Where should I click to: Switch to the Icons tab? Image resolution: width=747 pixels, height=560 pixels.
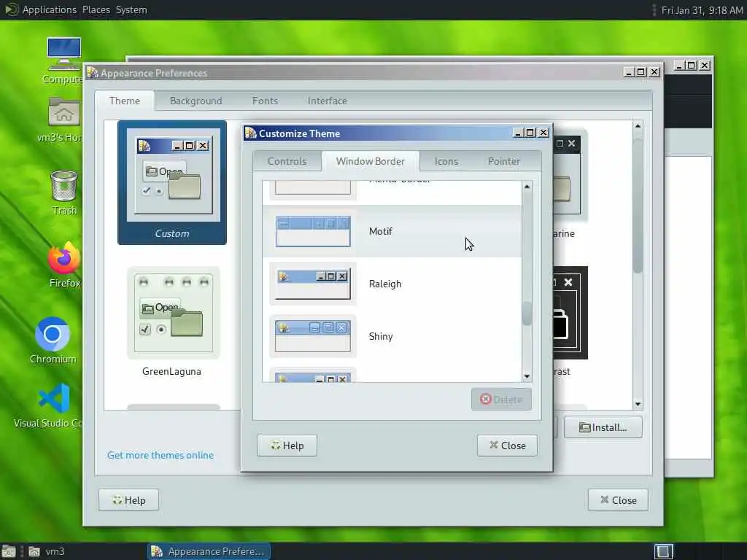coord(446,161)
